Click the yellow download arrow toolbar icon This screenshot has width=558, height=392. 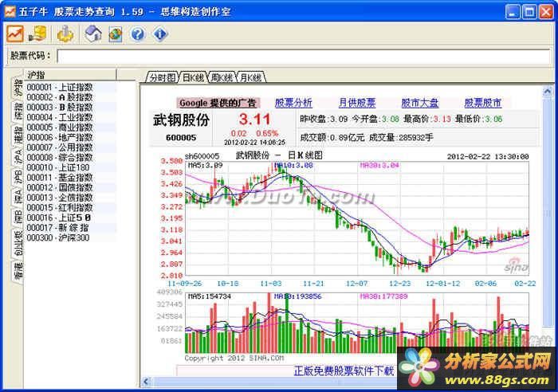65,34
